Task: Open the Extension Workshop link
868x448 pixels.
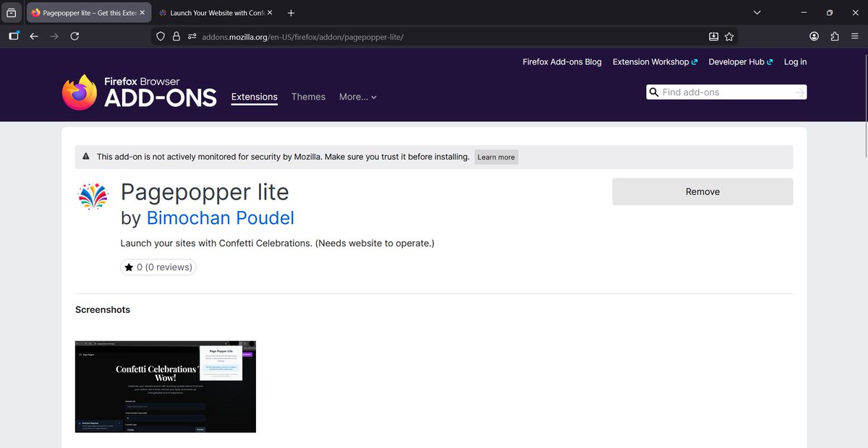Action: tap(655, 62)
